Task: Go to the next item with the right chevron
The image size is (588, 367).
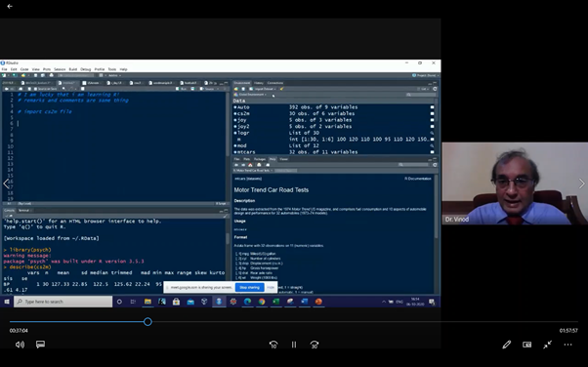Action: pos(581,183)
